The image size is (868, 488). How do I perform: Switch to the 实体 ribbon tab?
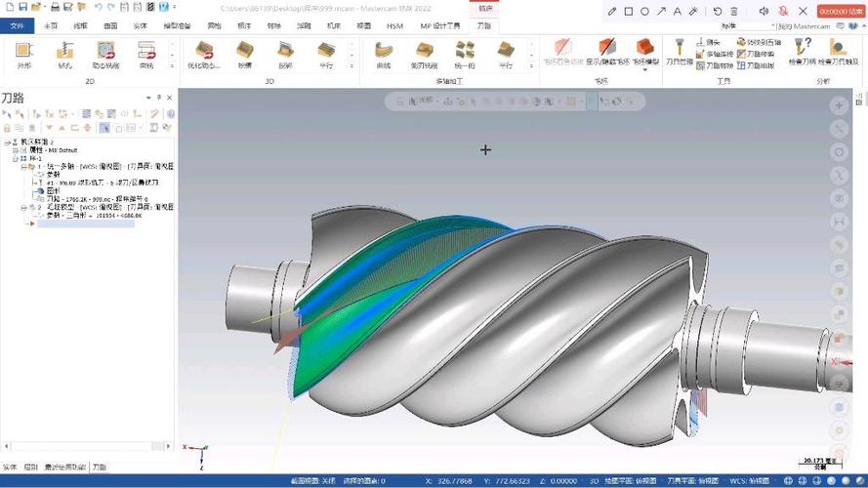click(x=140, y=25)
